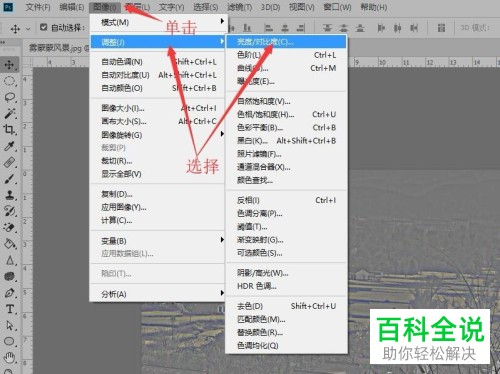Expand the 变量(B) submenu arrow

222,240
